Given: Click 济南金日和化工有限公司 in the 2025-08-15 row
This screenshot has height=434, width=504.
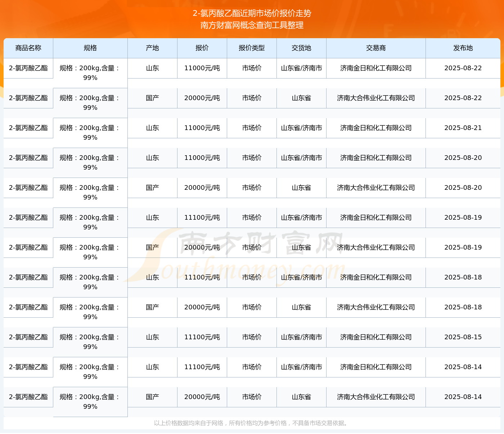Looking at the screenshot, I should [x=376, y=337].
